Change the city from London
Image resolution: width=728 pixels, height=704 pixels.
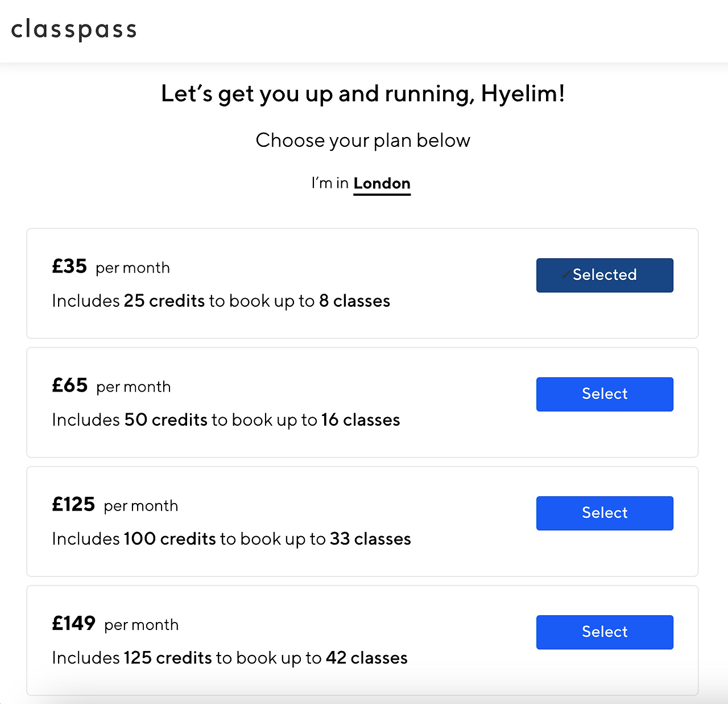pos(382,184)
